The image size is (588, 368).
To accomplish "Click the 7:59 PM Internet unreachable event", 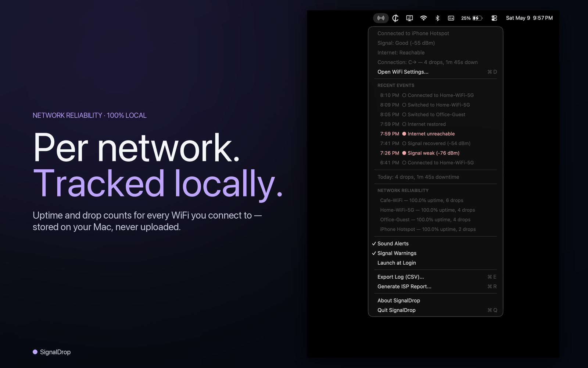I will click(435, 134).
